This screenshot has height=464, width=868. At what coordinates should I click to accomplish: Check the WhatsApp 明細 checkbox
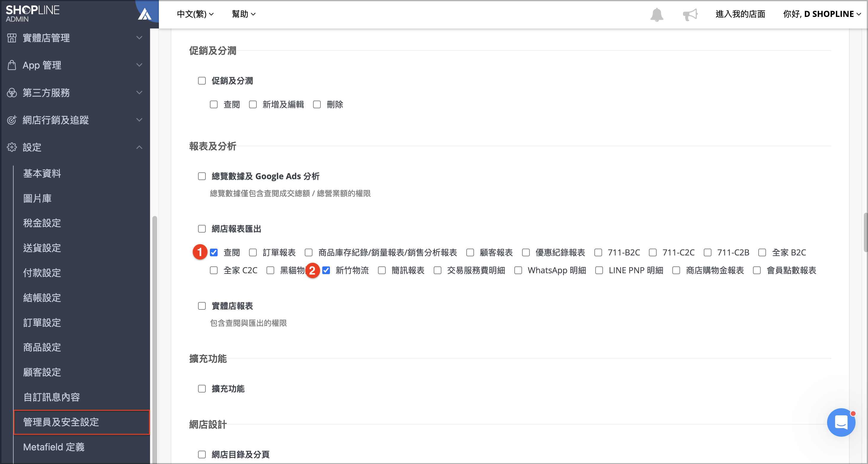pyautogui.click(x=518, y=271)
